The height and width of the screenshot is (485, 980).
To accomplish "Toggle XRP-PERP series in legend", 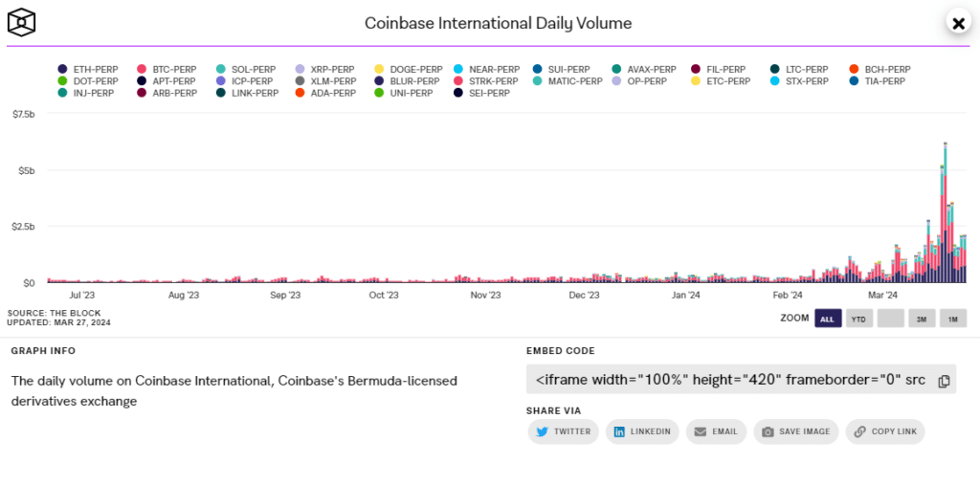I will [324, 70].
